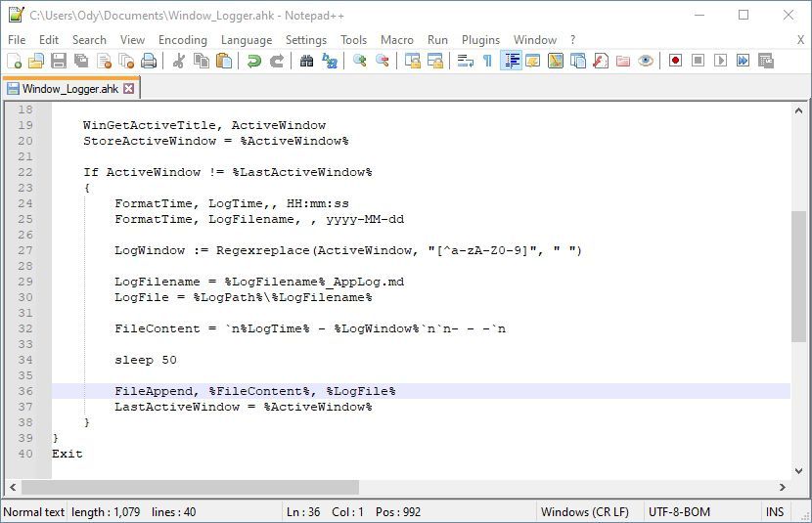
Task: Undo the last change with green arrow
Action: (253, 61)
